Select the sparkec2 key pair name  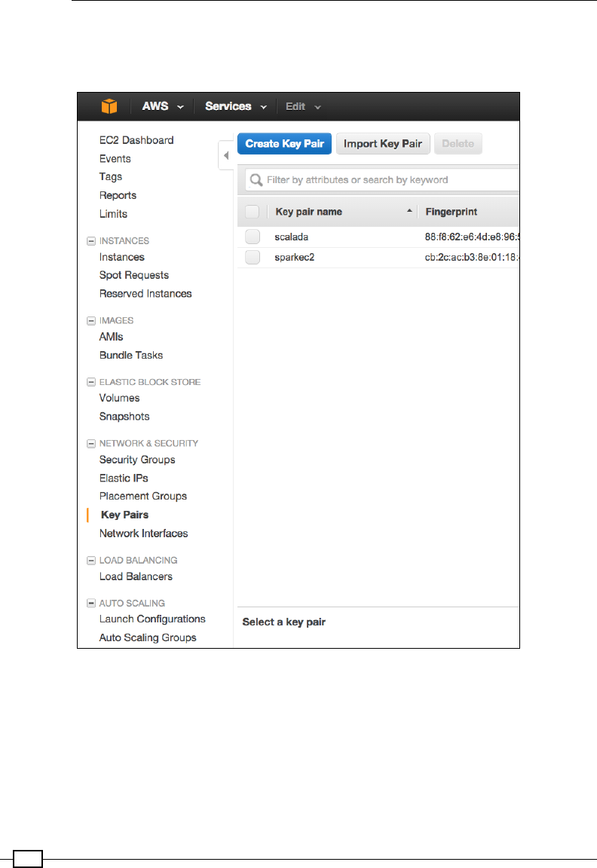click(x=294, y=258)
